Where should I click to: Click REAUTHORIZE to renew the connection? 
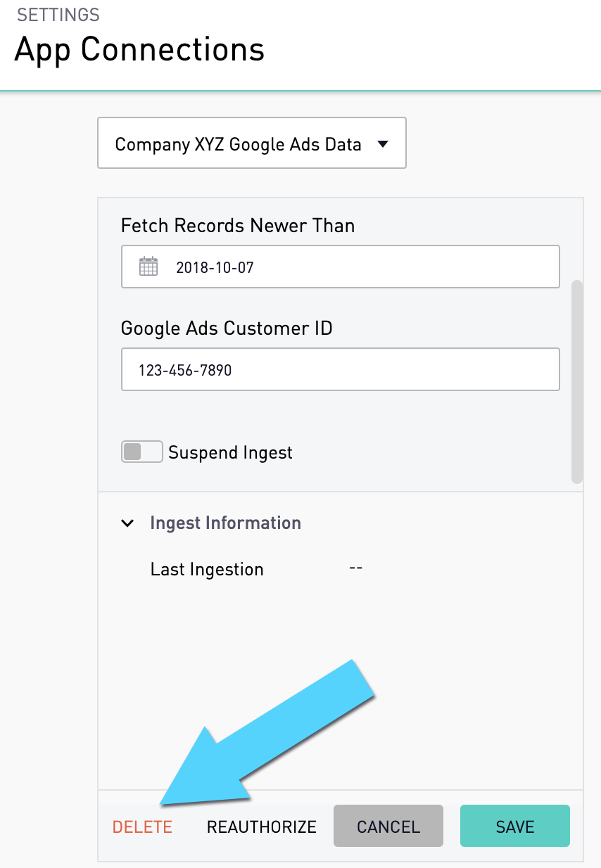click(x=262, y=826)
